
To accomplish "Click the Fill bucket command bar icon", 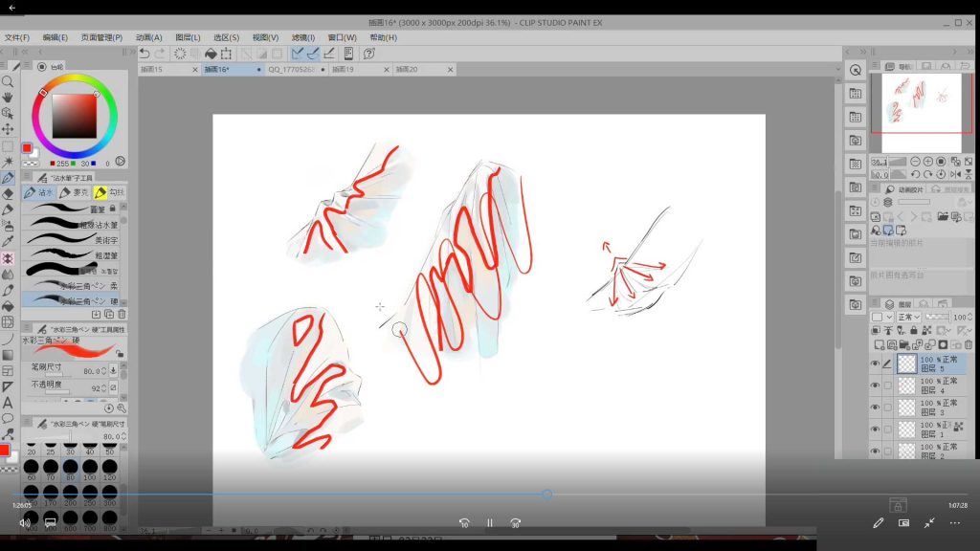I will pos(211,54).
